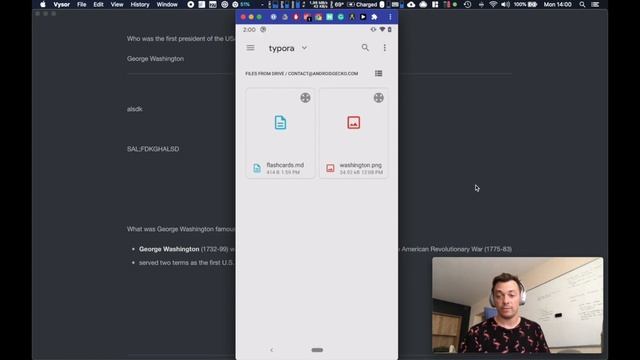Open the Files app three-dot overflow menu
Image resolution: width=640 pixels, height=360 pixels.
pyautogui.click(x=384, y=48)
